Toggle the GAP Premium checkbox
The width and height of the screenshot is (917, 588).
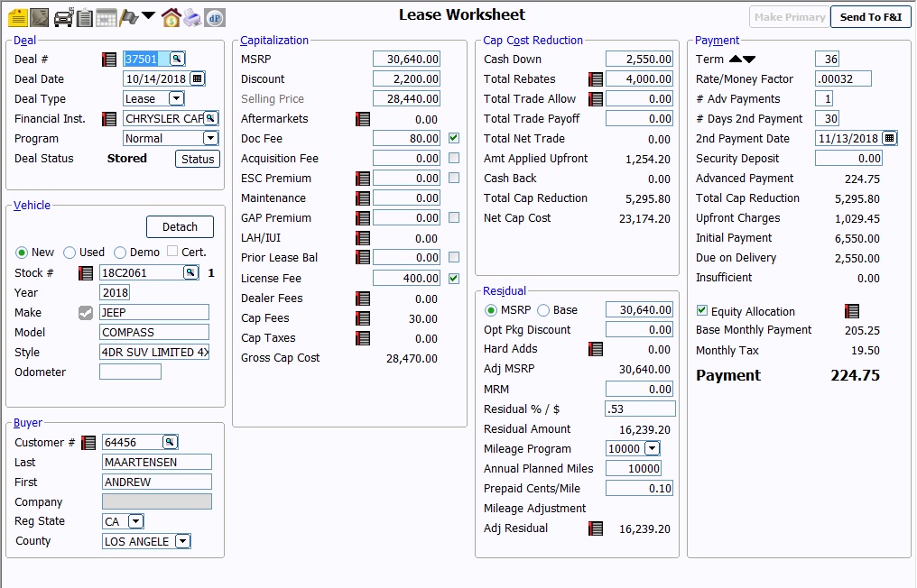454,217
